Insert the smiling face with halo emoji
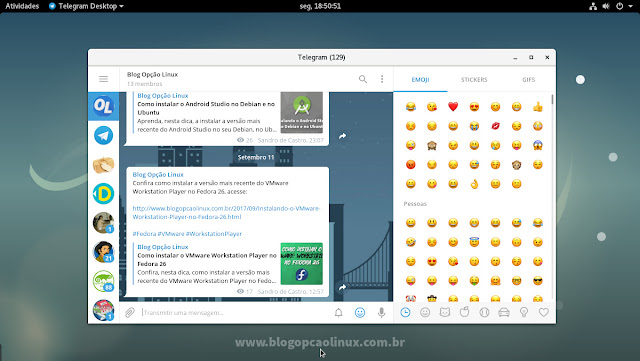The width and height of the screenshot is (640, 361). [x=474, y=242]
